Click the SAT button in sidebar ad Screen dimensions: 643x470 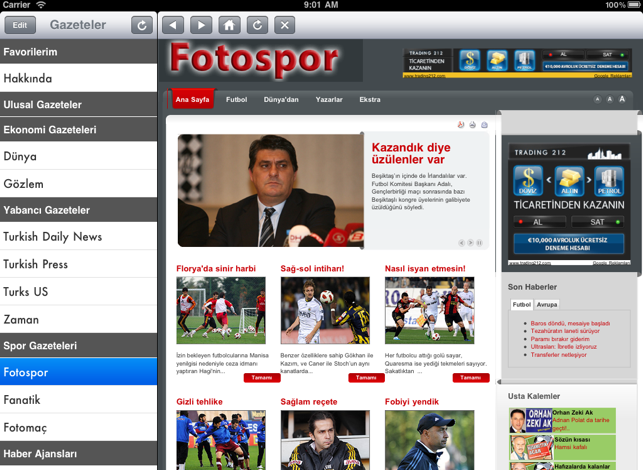click(x=597, y=222)
